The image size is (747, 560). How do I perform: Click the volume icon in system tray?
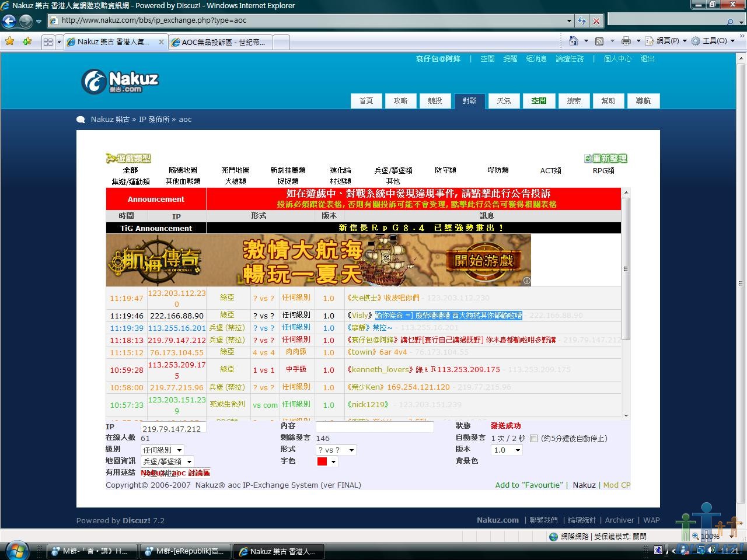tap(711, 551)
